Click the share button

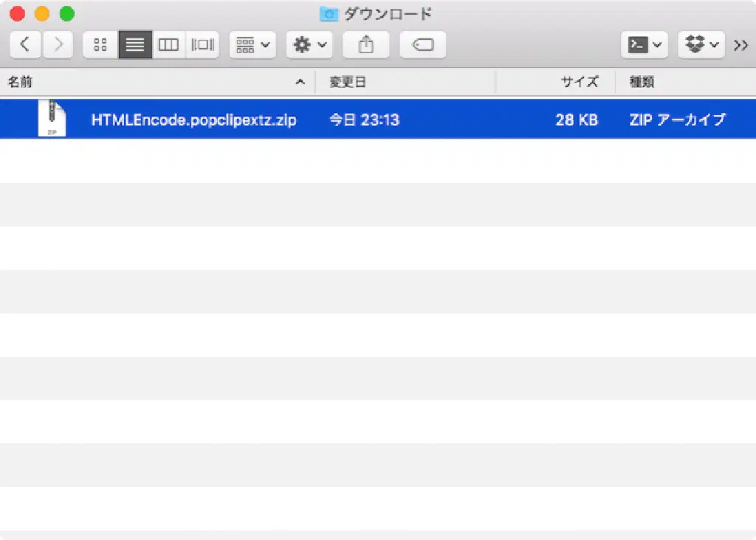coord(365,45)
